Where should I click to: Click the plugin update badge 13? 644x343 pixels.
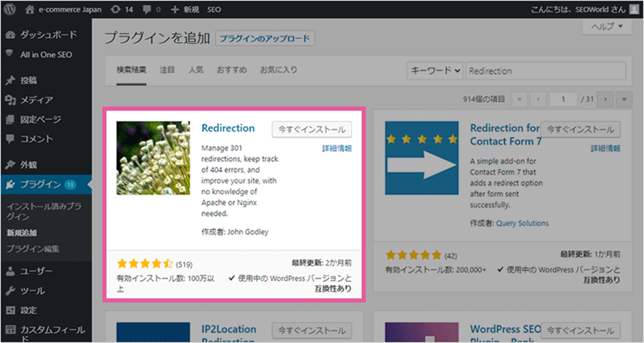[71, 185]
